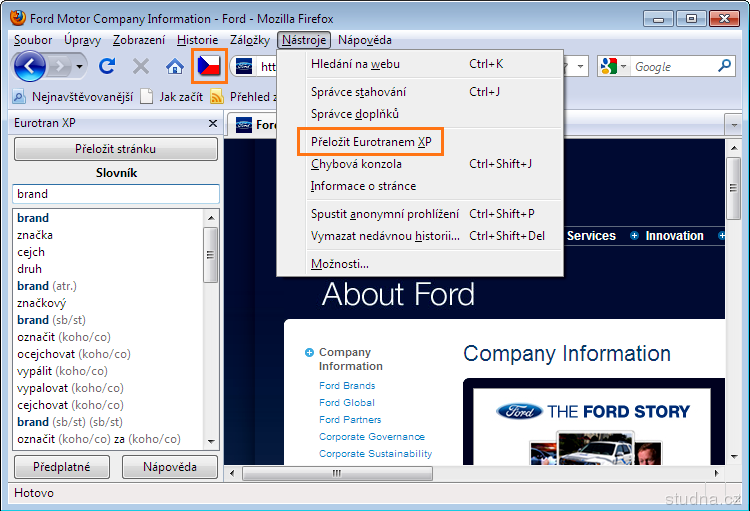
Task: Open the list all tabs dropdown
Action: click(x=734, y=125)
